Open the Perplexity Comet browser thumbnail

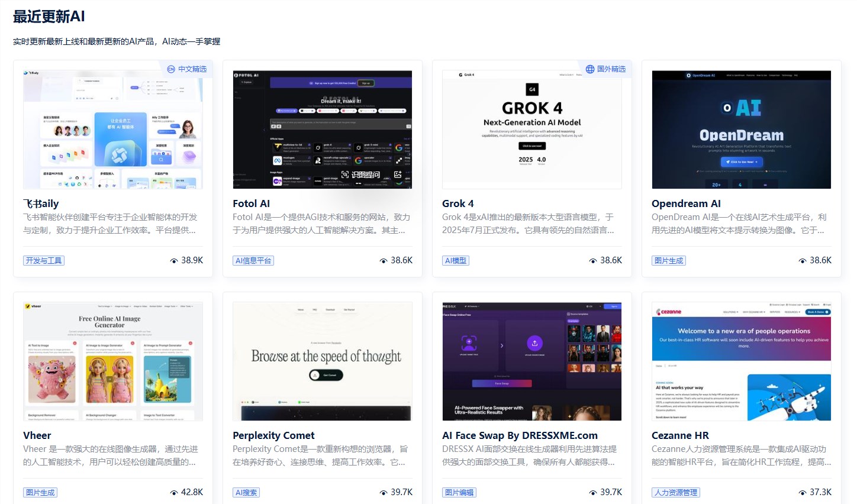(x=323, y=361)
